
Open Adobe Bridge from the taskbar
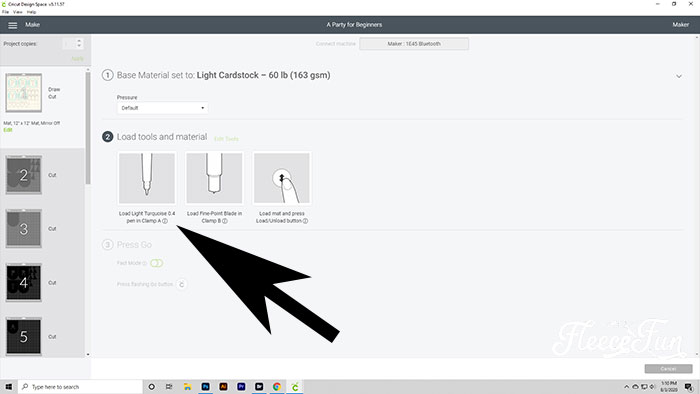[x=259, y=387]
